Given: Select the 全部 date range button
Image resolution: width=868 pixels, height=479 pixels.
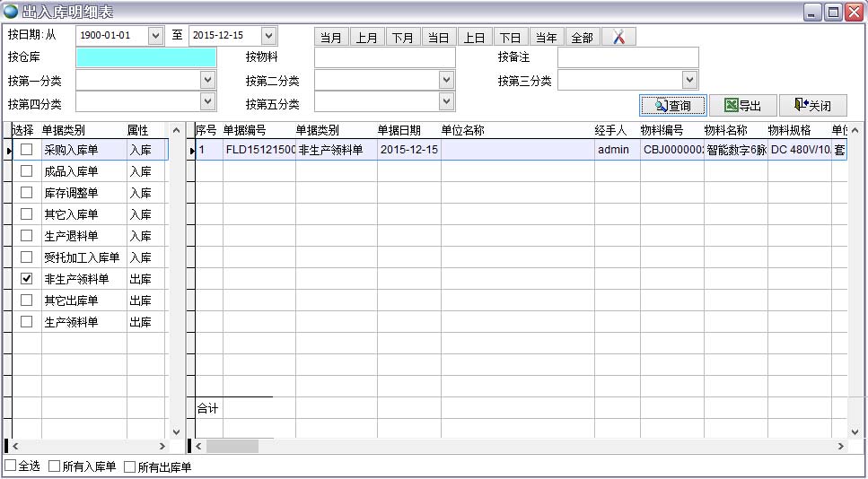Looking at the screenshot, I should coord(582,37).
